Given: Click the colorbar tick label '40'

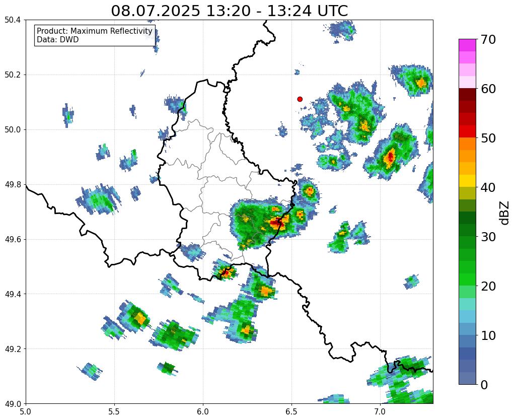Looking at the screenshot, I should tap(487, 187).
